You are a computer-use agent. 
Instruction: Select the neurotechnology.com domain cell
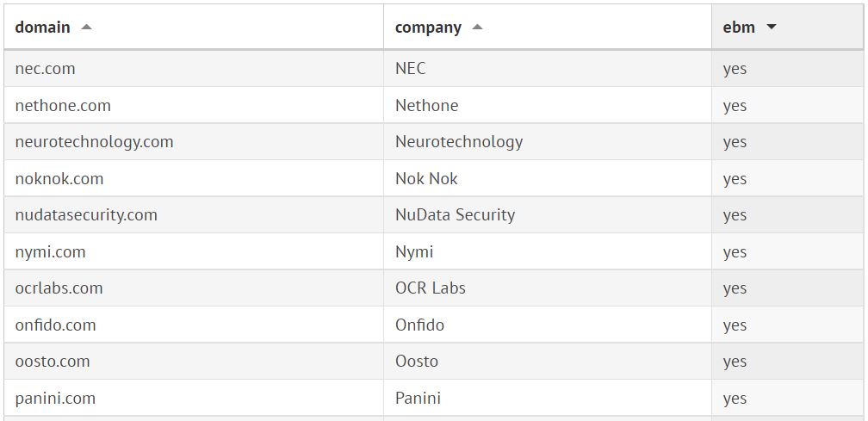click(94, 142)
